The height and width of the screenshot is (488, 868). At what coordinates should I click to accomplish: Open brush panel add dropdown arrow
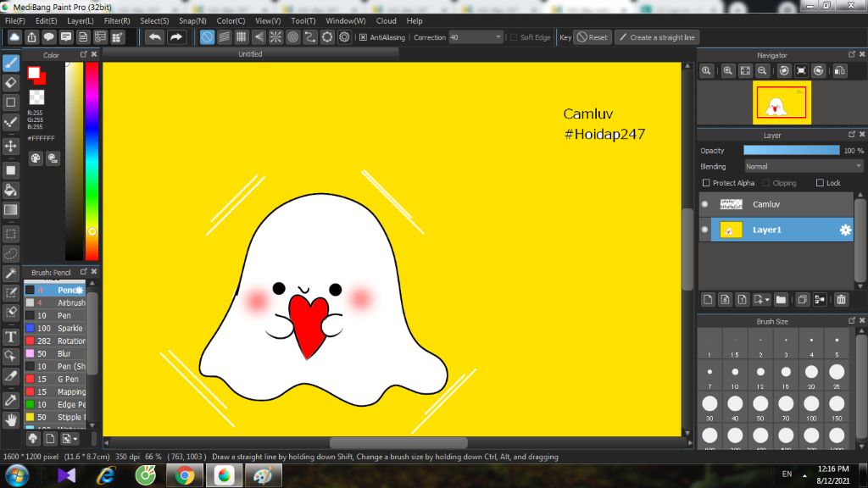[75, 439]
